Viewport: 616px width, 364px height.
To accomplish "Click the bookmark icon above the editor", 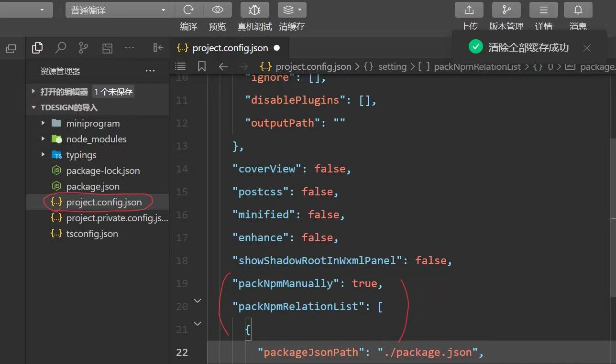I will (x=201, y=66).
